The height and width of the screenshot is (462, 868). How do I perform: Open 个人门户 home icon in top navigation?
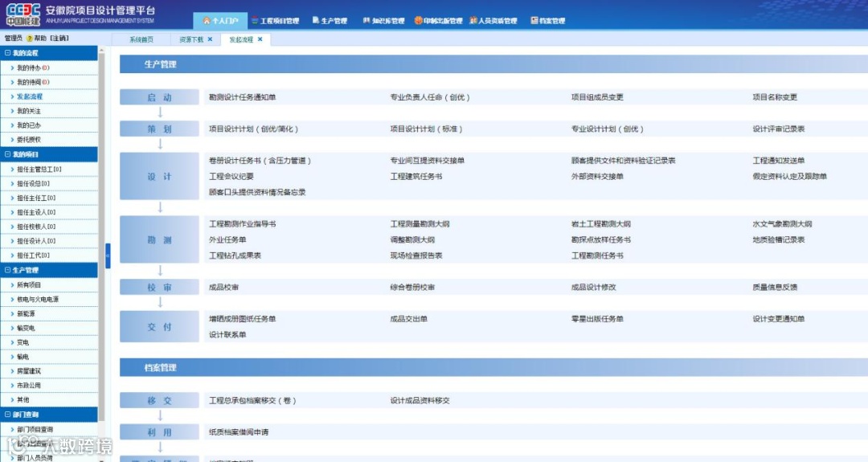click(207, 21)
